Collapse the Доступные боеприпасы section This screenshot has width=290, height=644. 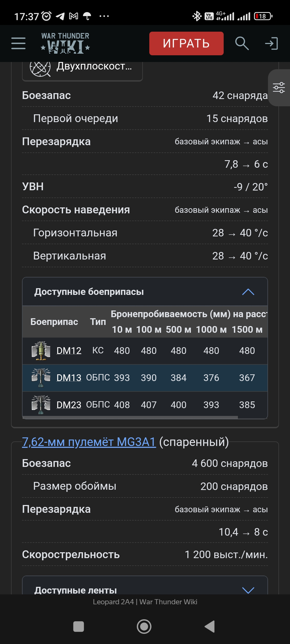coord(248,292)
